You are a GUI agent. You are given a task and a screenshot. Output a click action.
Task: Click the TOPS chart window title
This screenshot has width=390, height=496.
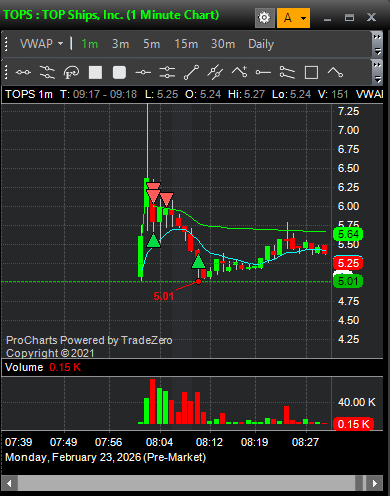coord(111,15)
